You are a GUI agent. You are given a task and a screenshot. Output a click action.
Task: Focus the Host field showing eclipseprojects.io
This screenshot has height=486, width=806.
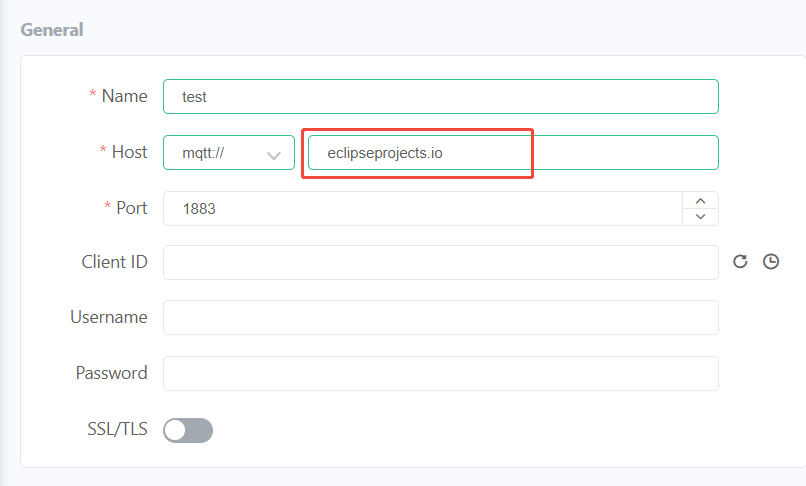pos(512,153)
